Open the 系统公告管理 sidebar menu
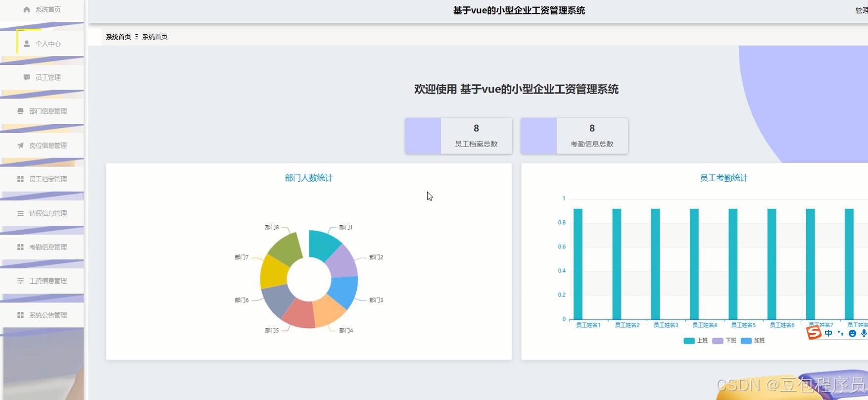The width and height of the screenshot is (868, 400). click(42, 315)
